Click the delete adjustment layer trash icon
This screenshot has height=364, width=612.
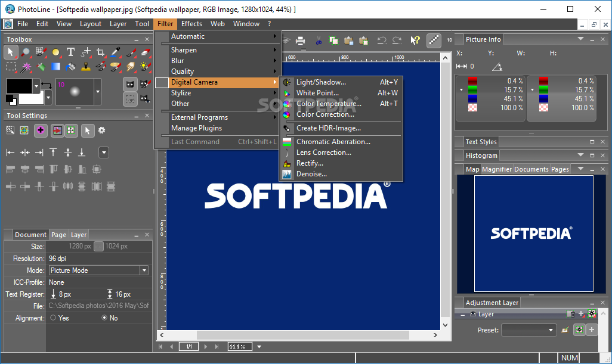(x=571, y=314)
